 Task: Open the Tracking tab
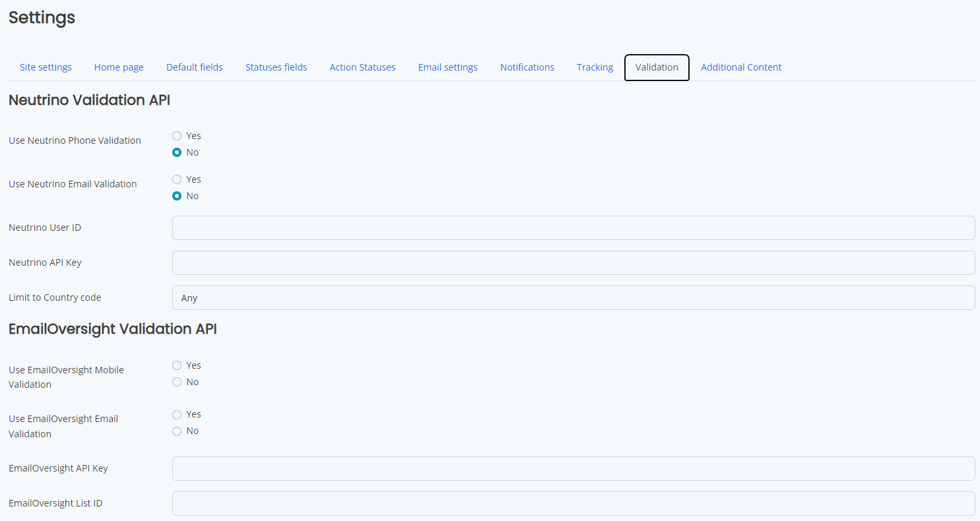click(x=595, y=67)
